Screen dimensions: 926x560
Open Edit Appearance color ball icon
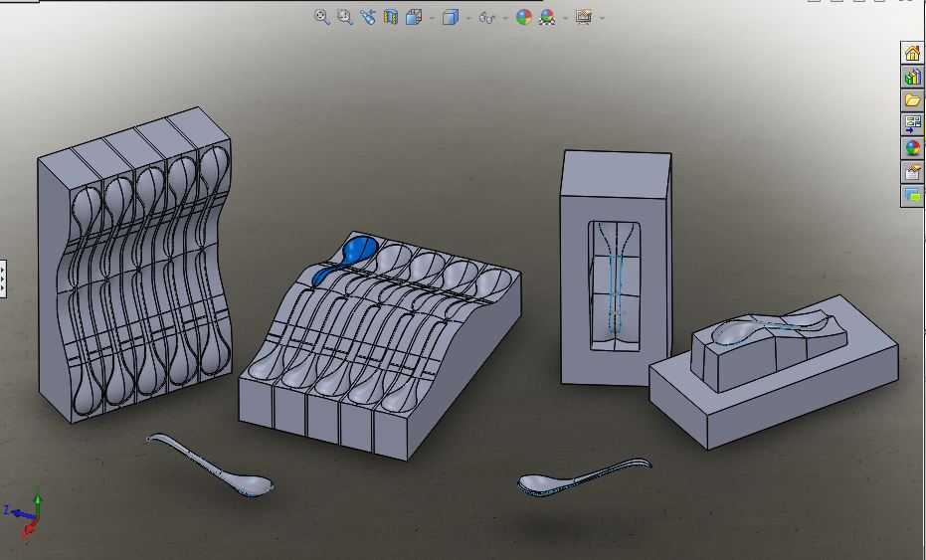tap(524, 17)
